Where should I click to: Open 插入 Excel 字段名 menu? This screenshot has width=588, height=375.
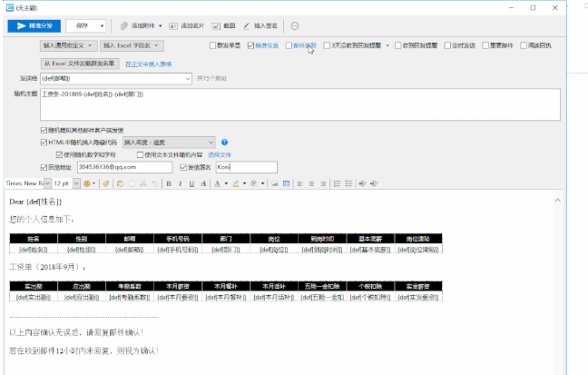click(132, 44)
